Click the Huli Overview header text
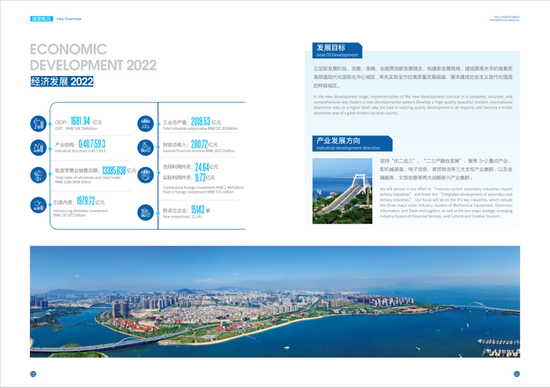 (69, 19)
